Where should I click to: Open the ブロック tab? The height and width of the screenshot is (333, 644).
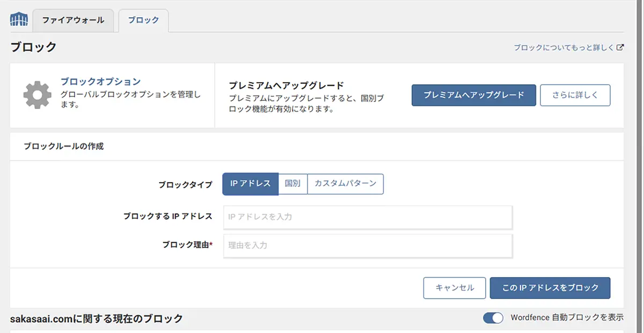coord(143,20)
